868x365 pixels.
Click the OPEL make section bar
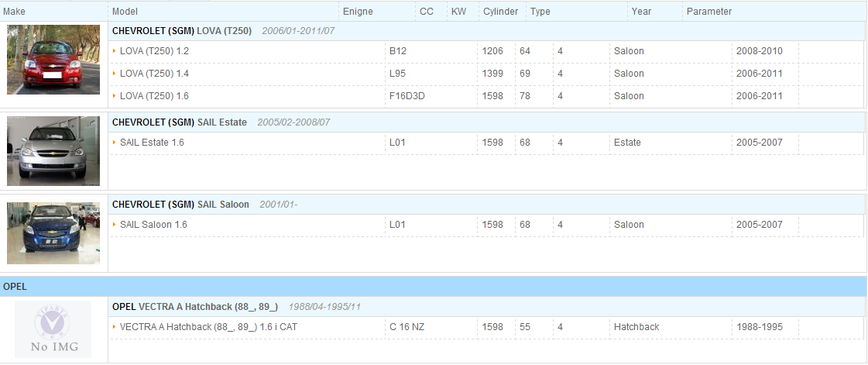pyautogui.click(x=434, y=287)
